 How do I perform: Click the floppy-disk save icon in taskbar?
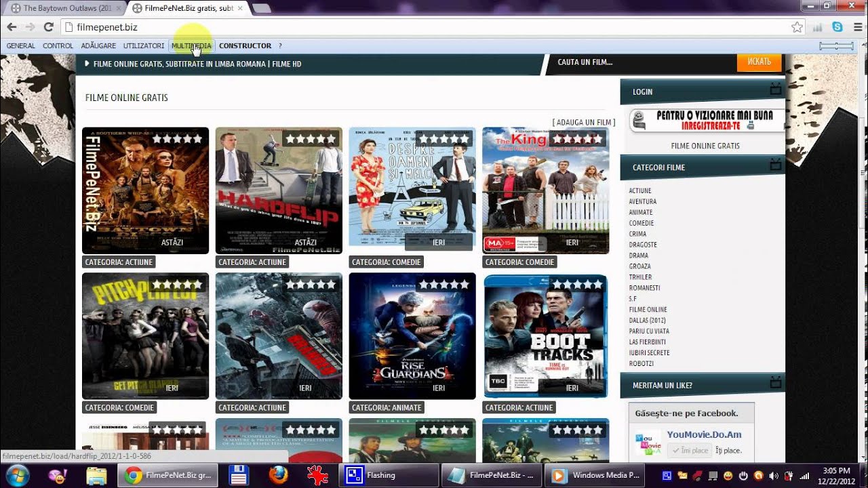click(x=239, y=476)
